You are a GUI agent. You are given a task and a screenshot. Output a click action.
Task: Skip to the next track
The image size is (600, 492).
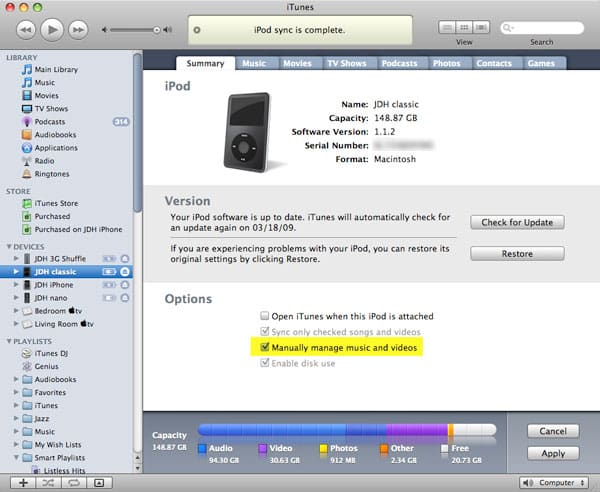[80, 29]
